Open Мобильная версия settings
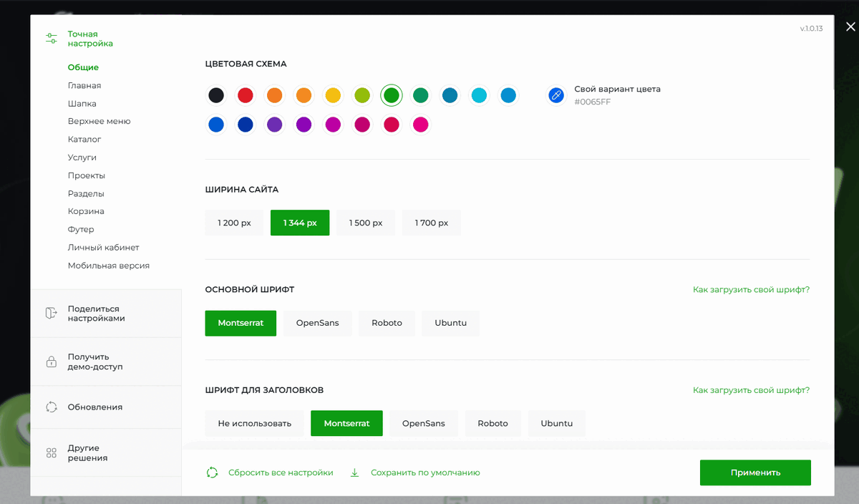This screenshot has height=504, width=859. pos(109,266)
